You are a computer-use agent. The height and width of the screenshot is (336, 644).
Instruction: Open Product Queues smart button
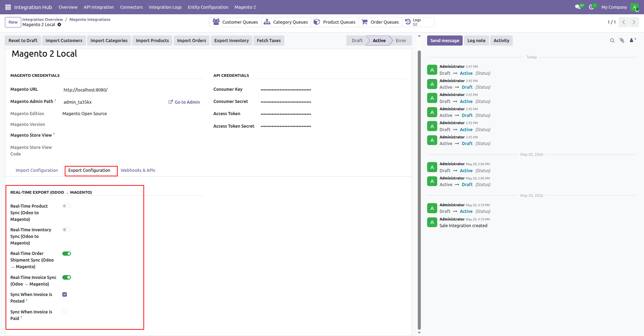point(335,22)
